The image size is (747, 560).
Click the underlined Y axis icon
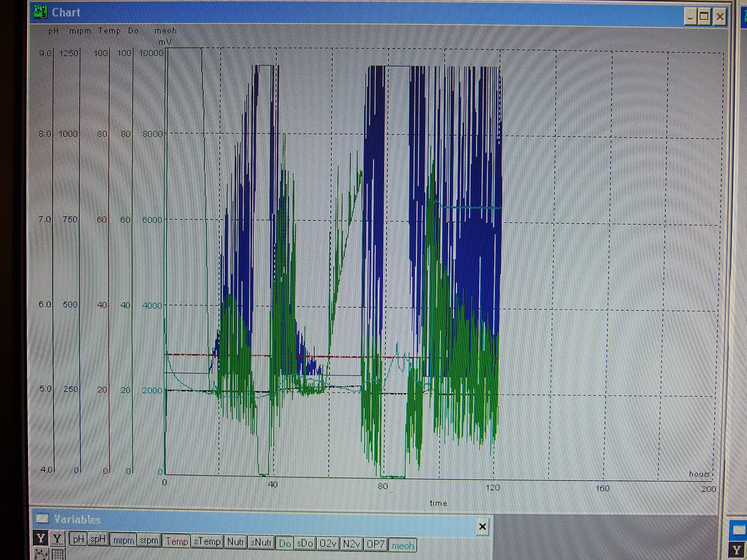click(x=58, y=539)
